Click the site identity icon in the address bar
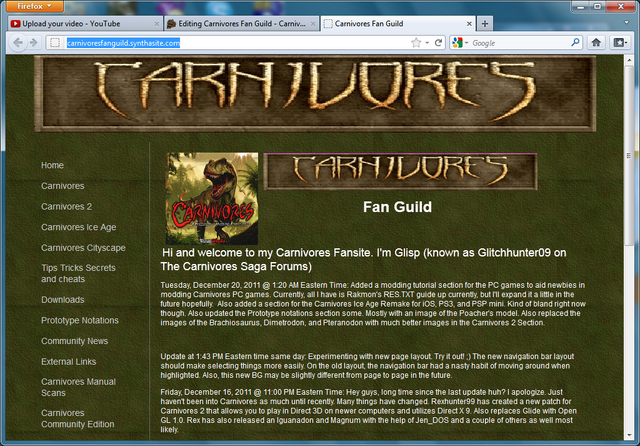 tap(55, 43)
